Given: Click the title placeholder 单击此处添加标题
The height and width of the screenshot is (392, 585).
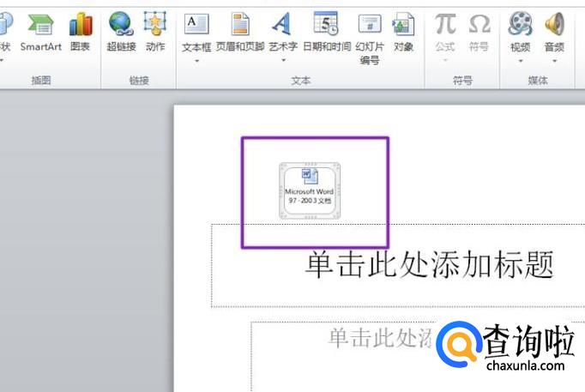Looking at the screenshot, I should pyautogui.click(x=429, y=264).
